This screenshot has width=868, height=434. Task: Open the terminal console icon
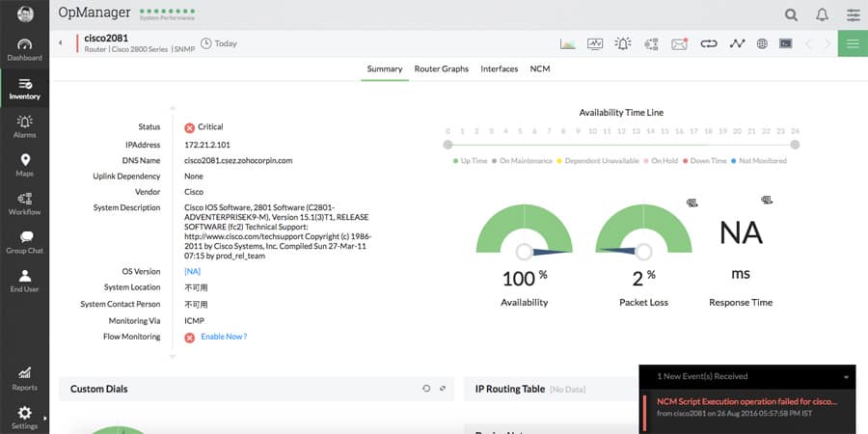[x=785, y=43]
